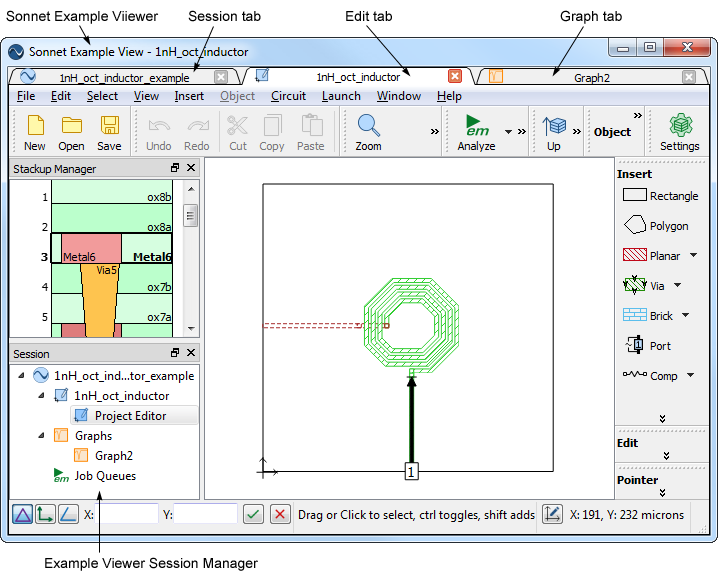The width and height of the screenshot is (718, 578).
Task: Select Job Queues in session tree
Action: tap(95, 475)
